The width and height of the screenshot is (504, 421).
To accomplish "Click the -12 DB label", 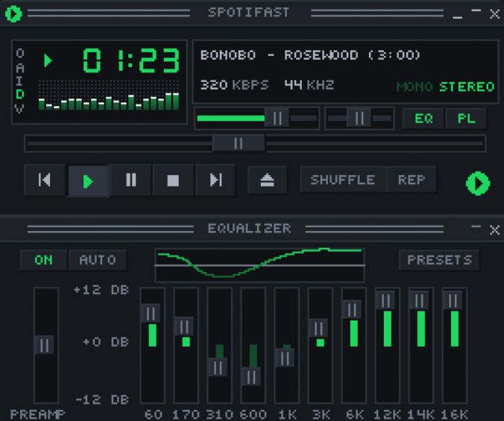I will click(102, 399).
